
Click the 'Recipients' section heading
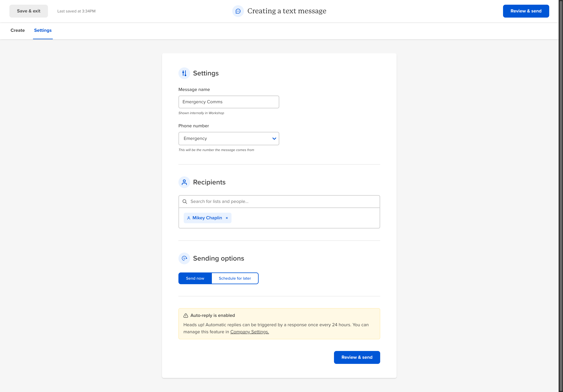coord(209,182)
